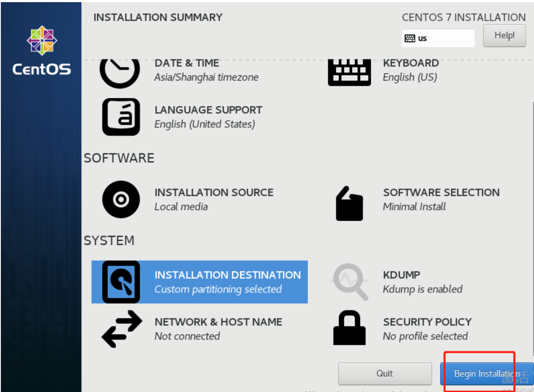The width and height of the screenshot is (534, 392).
Task: Open SECURITY POLICY label
Action: [427, 322]
